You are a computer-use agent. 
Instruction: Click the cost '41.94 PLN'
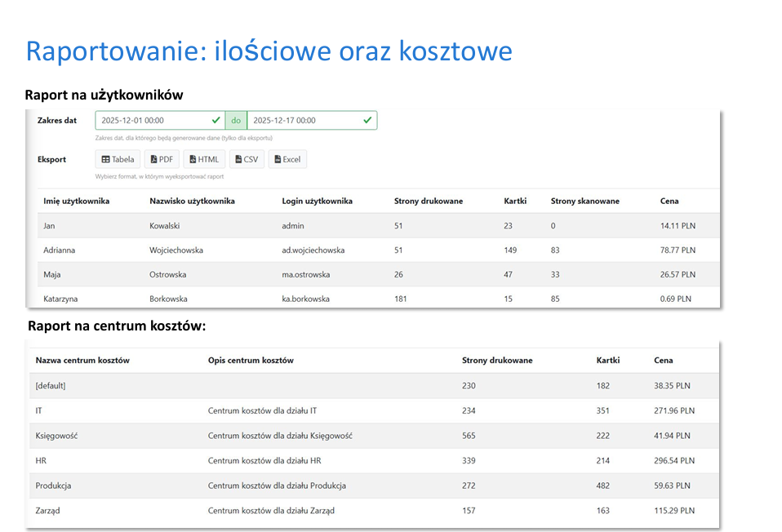pos(672,436)
